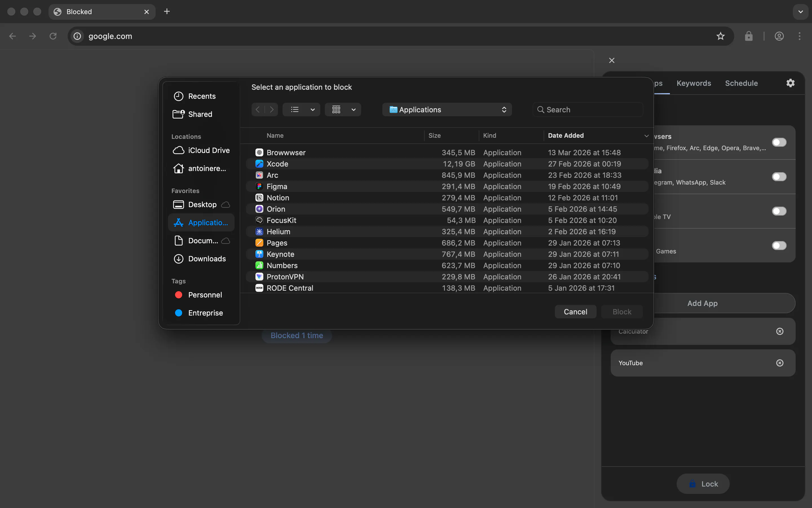Screen dimensions: 812x508
Task: Go forward in the file dialog
Action: click(272, 110)
